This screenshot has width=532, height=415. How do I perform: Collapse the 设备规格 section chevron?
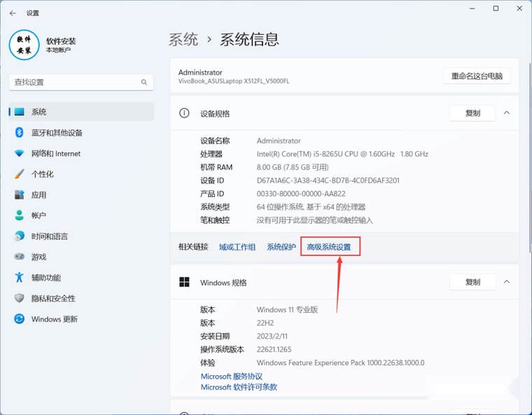tap(507, 113)
